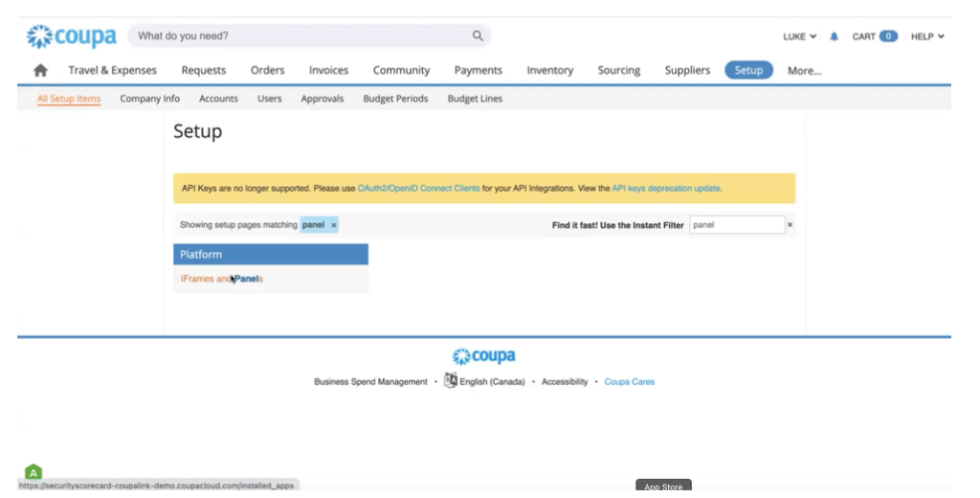Image resolution: width=980 pixels, height=498 pixels.
Task: Open the Inventory tab
Action: point(550,70)
